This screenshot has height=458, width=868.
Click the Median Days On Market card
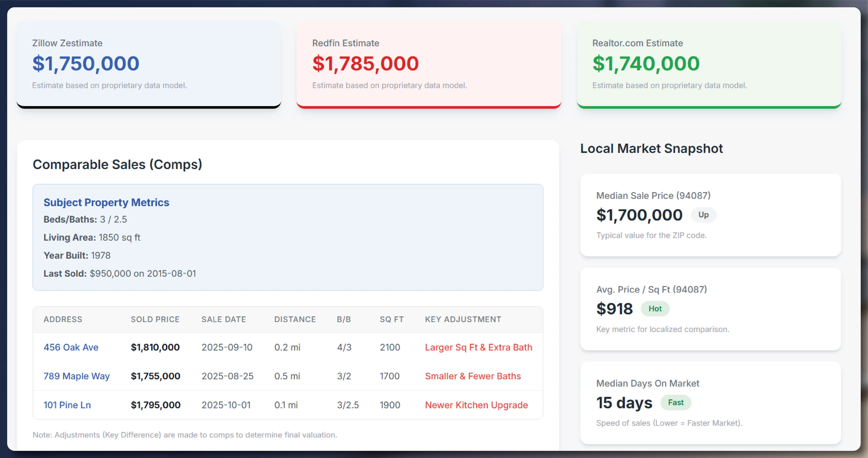click(710, 402)
